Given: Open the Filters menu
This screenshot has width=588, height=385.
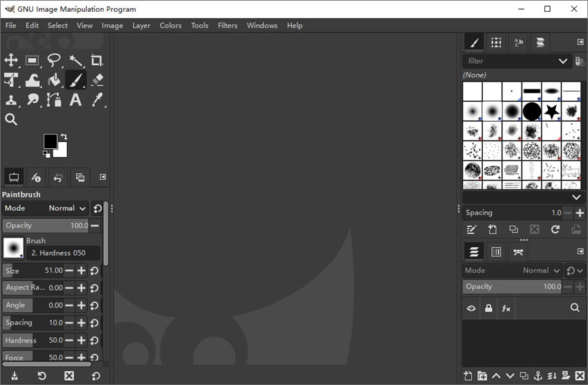Looking at the screenshot, I should pos(228,26).
